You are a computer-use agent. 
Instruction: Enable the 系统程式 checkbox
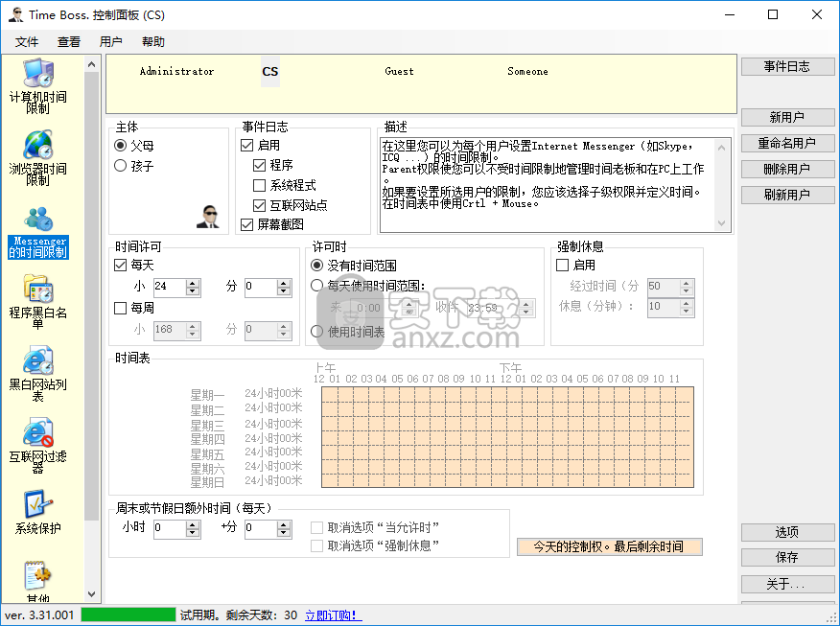pyautogui.click(x=259, y=185)
